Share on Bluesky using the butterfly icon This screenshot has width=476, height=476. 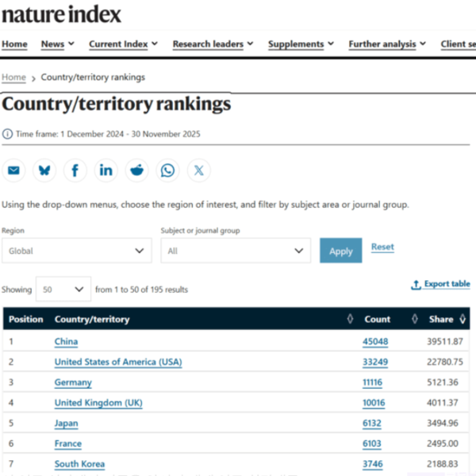click(x=44, y=171)
